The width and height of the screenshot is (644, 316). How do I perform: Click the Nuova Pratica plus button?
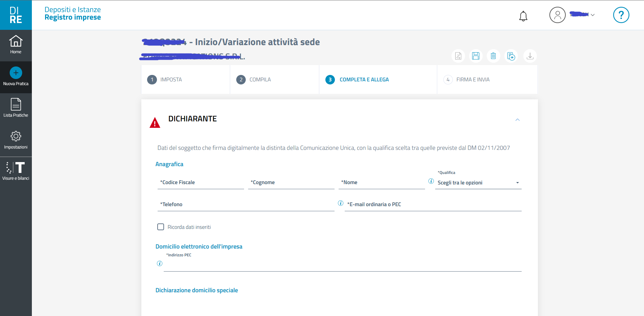coord(16,73)
